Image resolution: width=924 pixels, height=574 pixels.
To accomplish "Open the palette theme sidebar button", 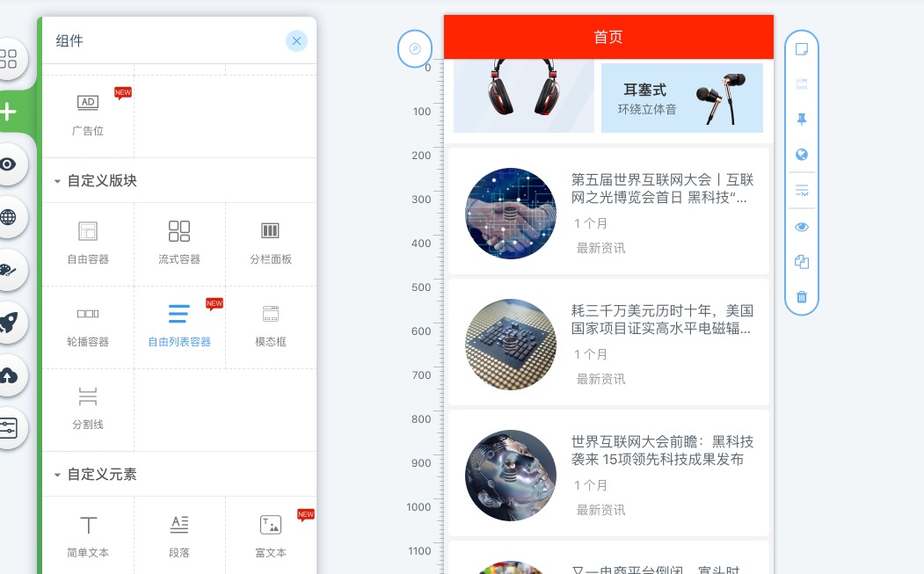I will (8, 270).
